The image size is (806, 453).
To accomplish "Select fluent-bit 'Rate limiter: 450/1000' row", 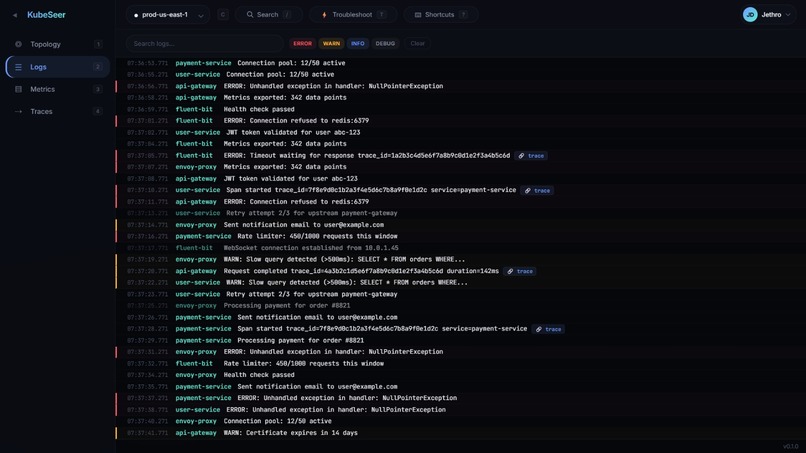I will pyautogui.click(x=461, y=364).
